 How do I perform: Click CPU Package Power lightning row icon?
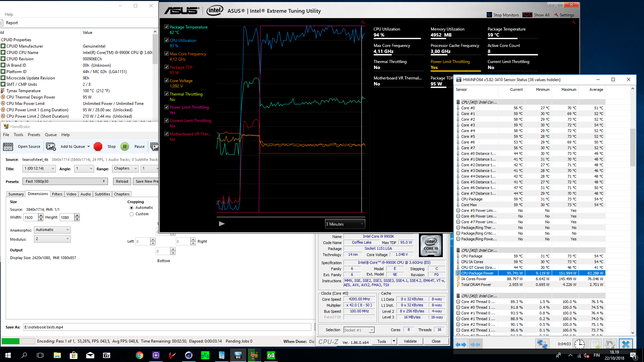pyautogui.click(x=458, y=273)
